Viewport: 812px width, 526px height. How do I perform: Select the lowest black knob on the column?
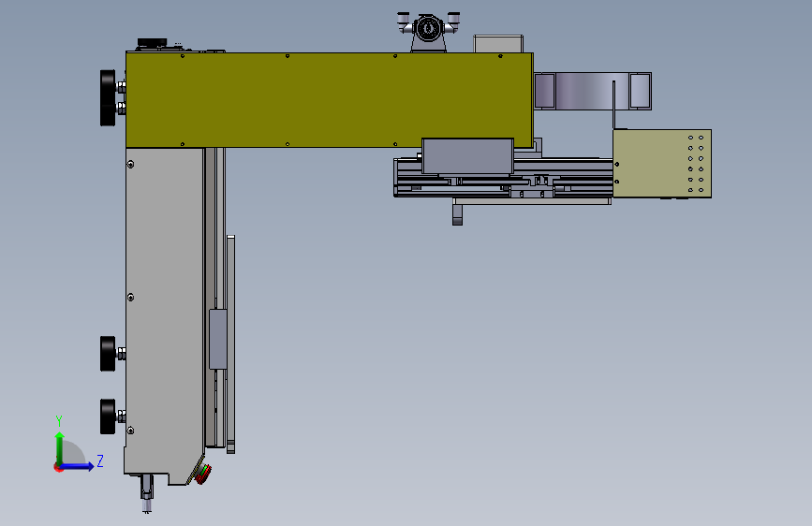(x=109, y=416)
